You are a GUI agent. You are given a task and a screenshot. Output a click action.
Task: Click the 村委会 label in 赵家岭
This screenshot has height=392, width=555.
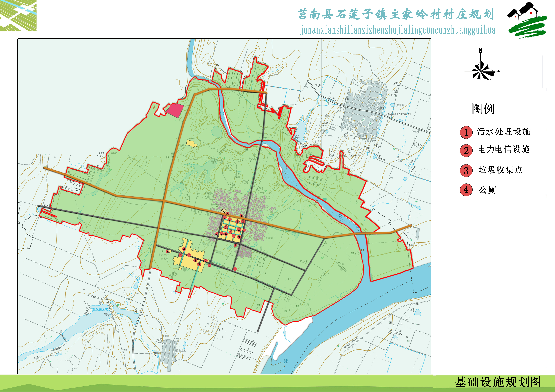(382, 108)
